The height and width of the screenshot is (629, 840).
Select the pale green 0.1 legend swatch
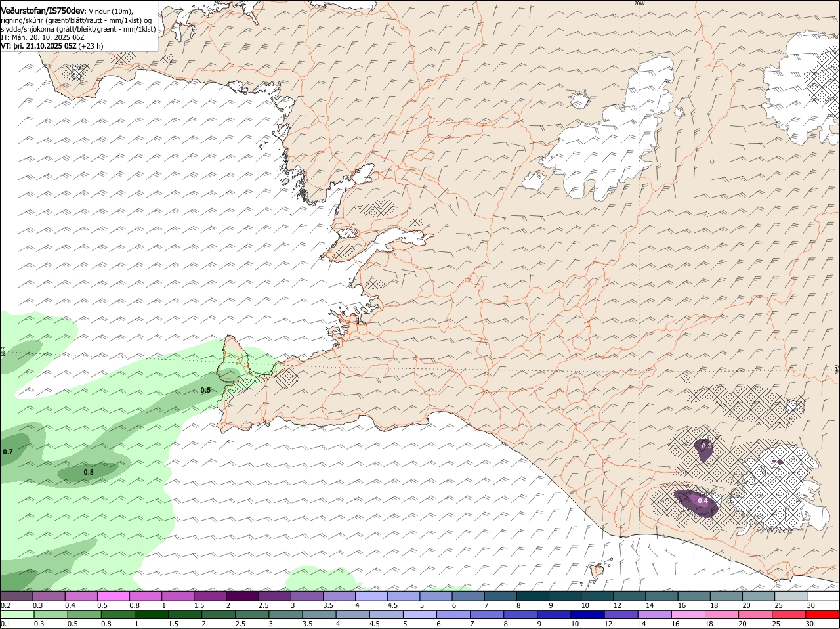click(18, 615)
